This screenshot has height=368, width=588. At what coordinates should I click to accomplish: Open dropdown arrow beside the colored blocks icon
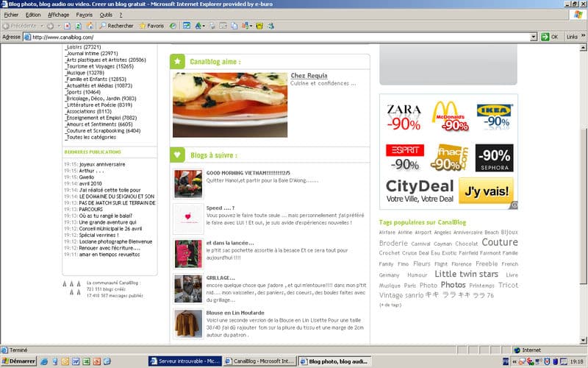[251, 26]
